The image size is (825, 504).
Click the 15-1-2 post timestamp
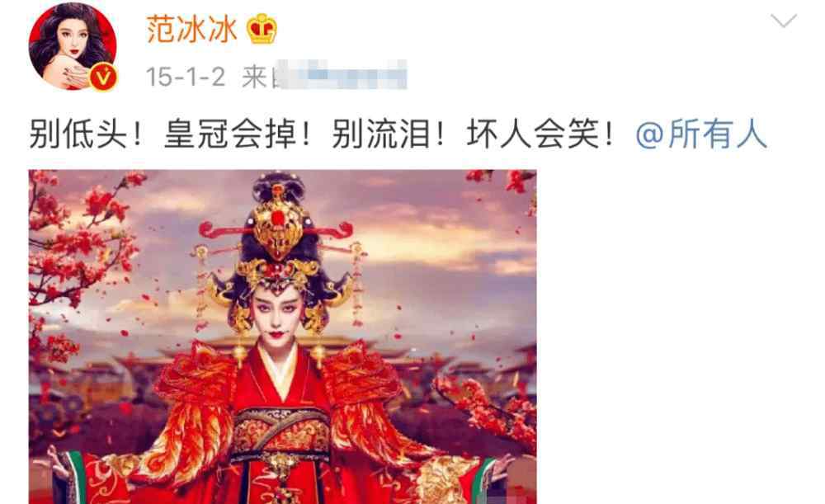coord(186,77)
